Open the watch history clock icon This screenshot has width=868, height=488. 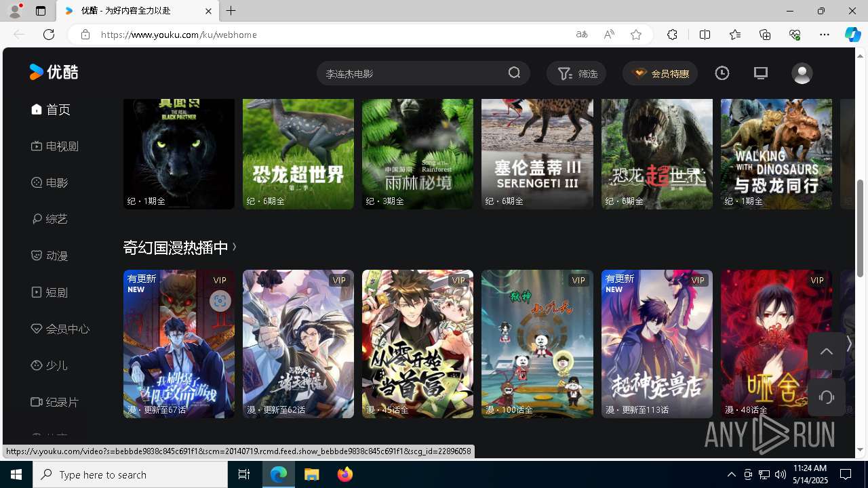pyautogui.click(x=722, y=73)
